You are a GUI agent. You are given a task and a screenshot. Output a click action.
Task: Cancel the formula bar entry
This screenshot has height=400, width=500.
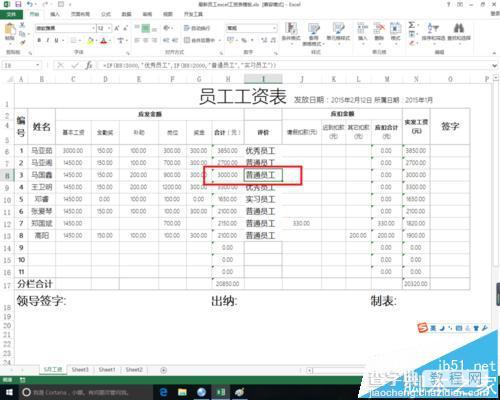[60, 65]
